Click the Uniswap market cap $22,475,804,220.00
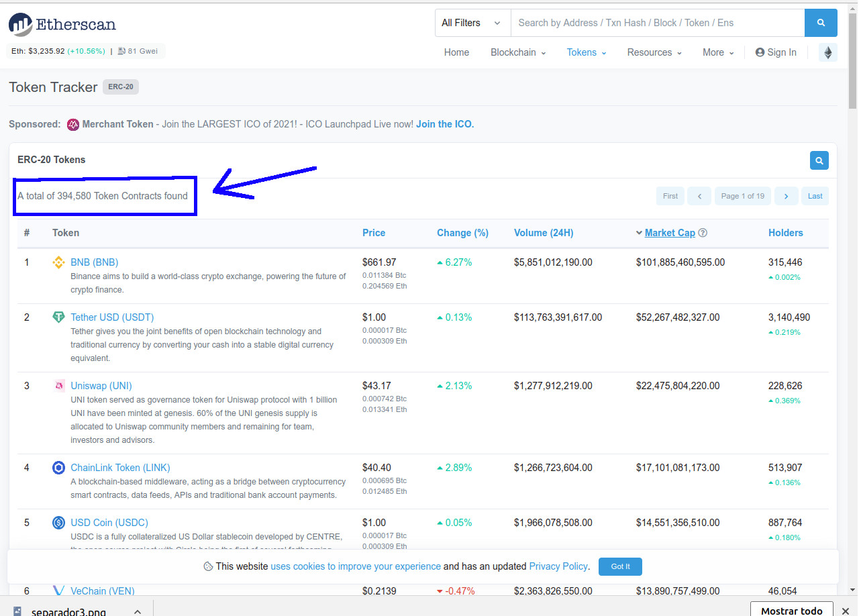 [x=678, y=386]
